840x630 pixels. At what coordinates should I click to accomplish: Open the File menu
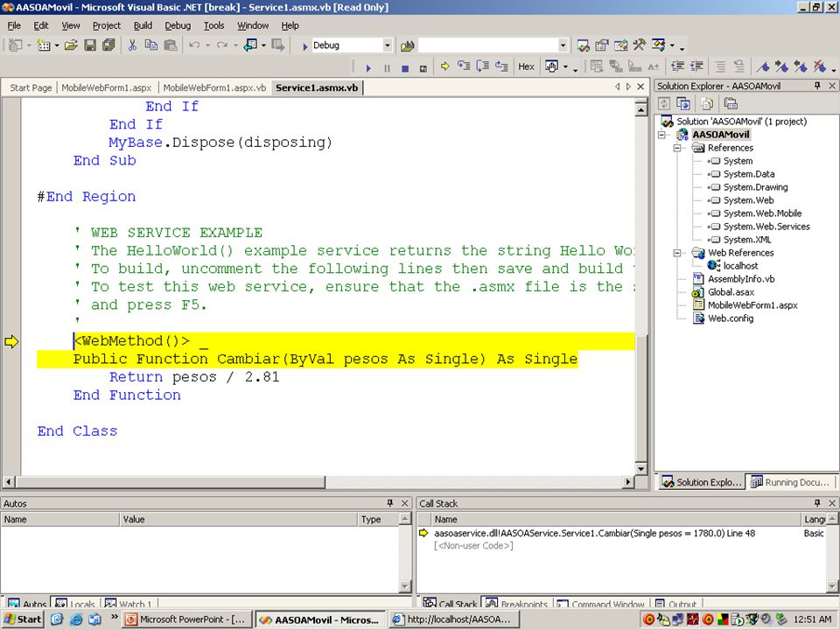point(14,25)
